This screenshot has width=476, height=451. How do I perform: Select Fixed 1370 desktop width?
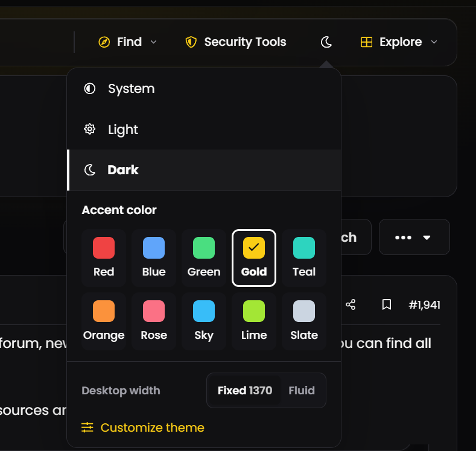click(245, 390)
